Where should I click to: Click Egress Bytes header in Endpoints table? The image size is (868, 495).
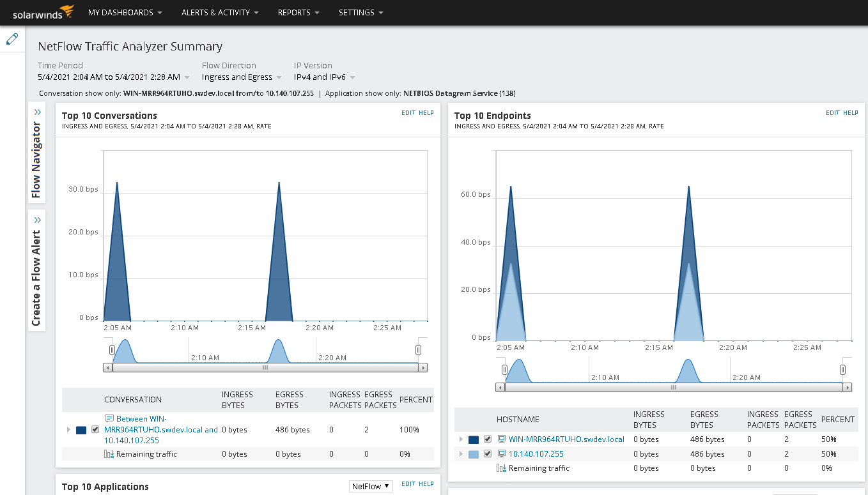(704, 420)
